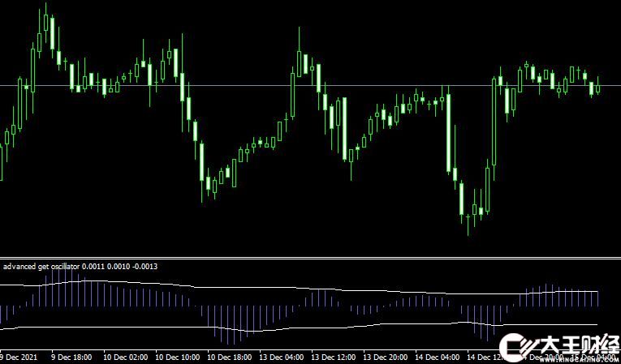
Task: Select the "13 Dec 20:00" time axis label
Action: point(385,358)
